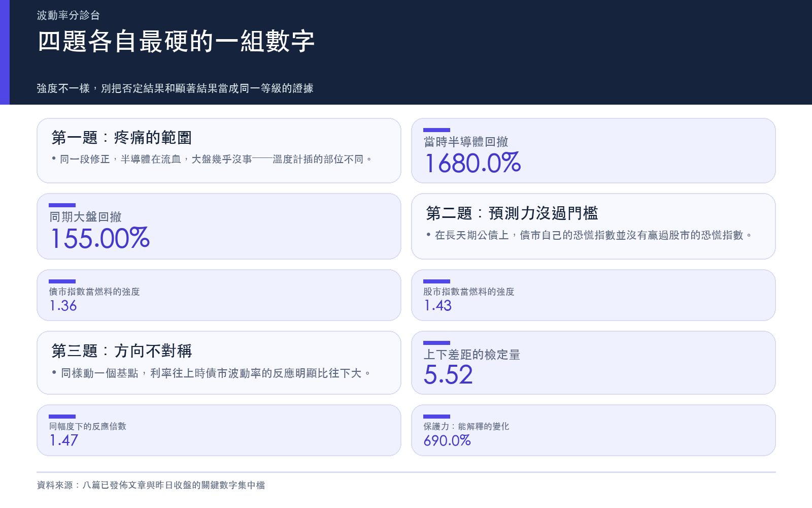Image resolution: width=812 pixels, height=508 pixels.
Task: Click the 第二題：預測力沒過門檻 title
Action: coord(512,213)
